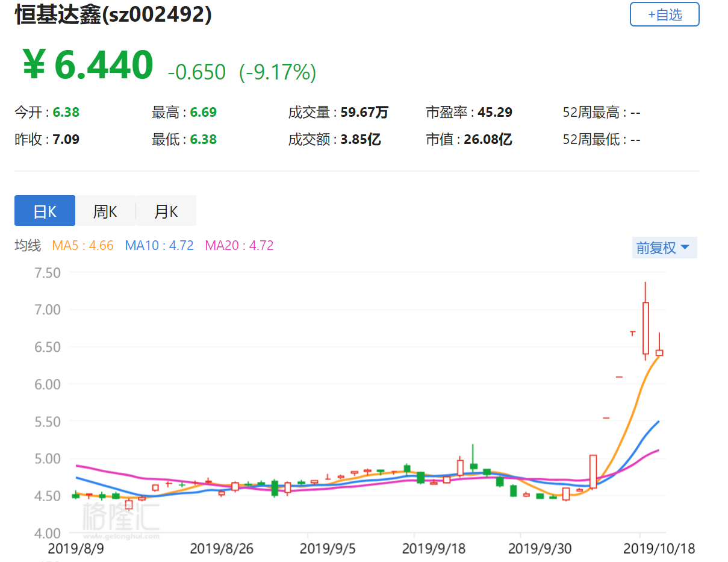Image resolution: width=728 pixels, height=562 pixels.
Task: Switch to the 月K monthly chart tab
Action: (x=166, y=211)
